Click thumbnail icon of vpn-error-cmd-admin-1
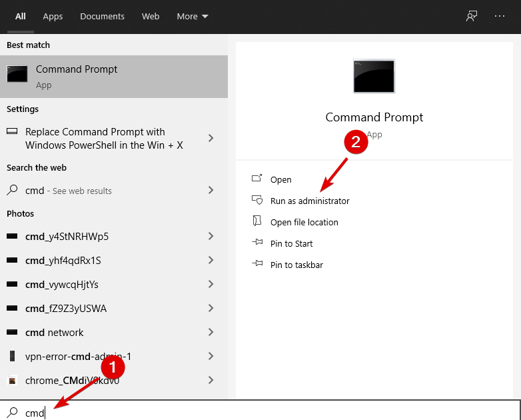The image size is (521, 420). [12, 356]
